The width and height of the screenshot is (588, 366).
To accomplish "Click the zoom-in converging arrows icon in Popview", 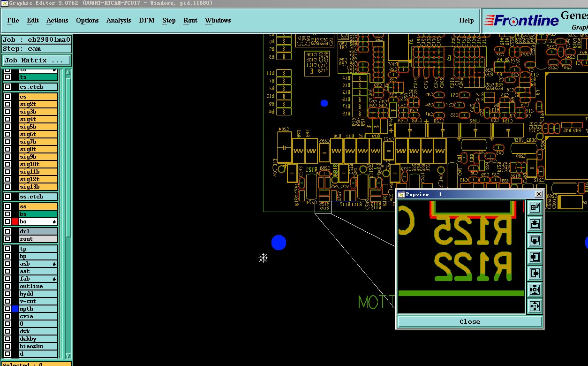I will pyautogui.click(x=535, y=290).
